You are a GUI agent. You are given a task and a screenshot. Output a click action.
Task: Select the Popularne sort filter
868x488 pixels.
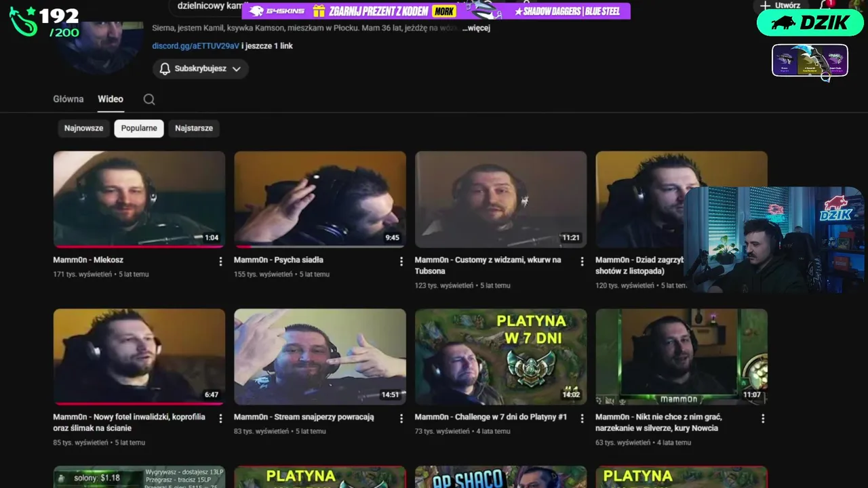(139, 128)
